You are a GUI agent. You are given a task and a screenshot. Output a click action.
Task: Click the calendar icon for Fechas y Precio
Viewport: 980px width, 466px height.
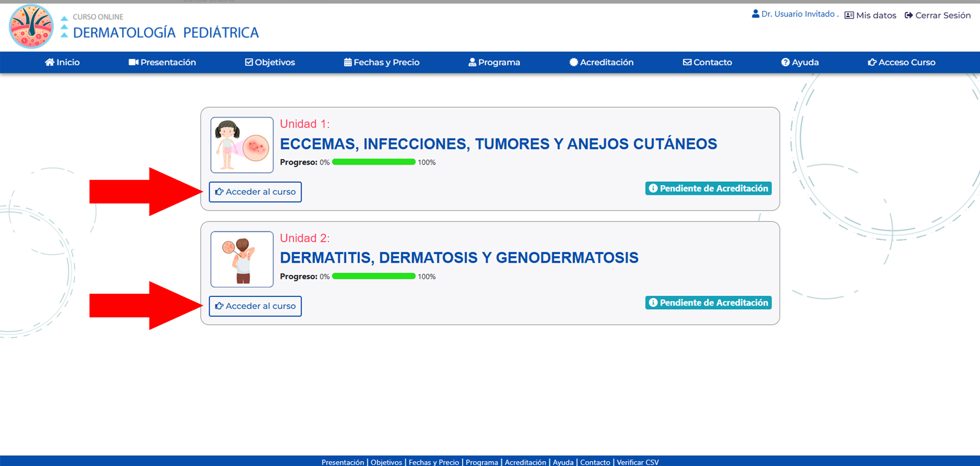point(348,62)
